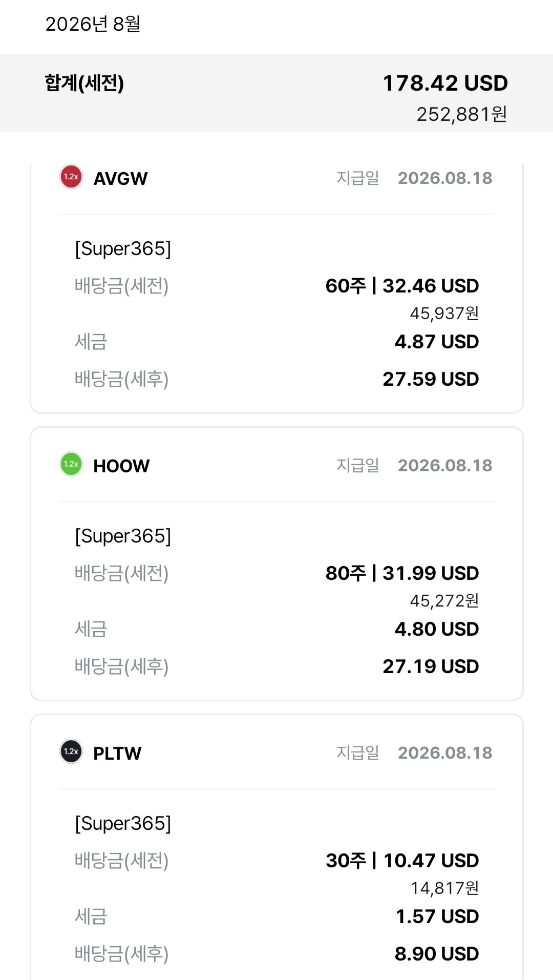The image size is (553, 980).
Task: Open the AVGW stock name
Action: point(120,178)
